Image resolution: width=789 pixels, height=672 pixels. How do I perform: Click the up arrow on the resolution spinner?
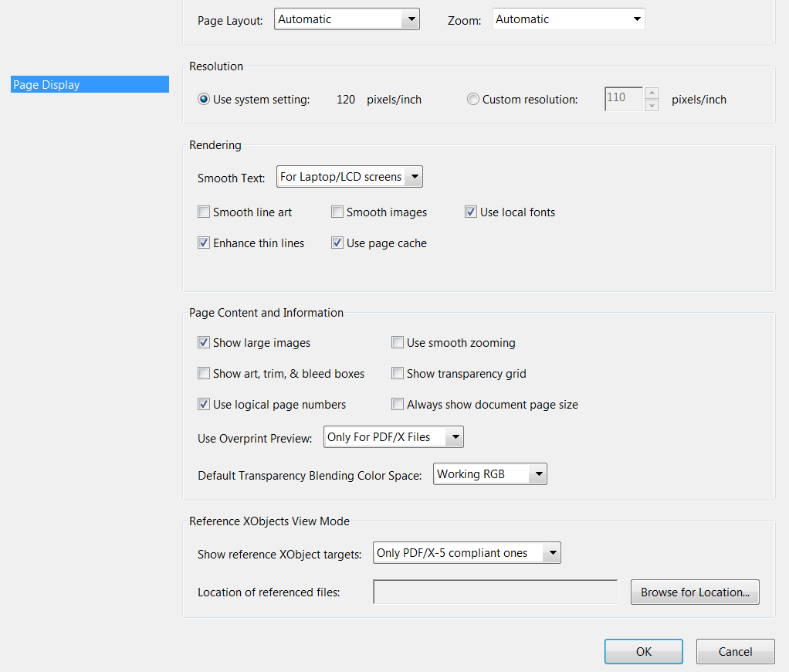click(652, 93)
